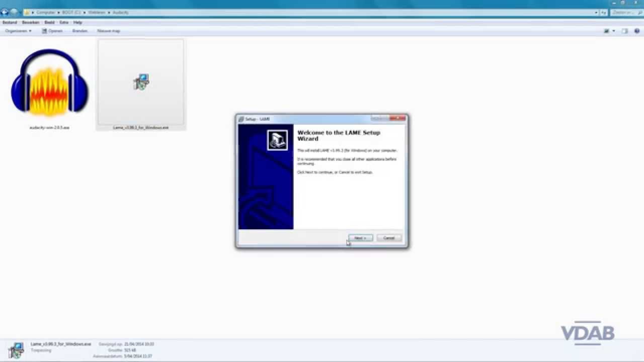This screenshot has width=644, height=362.
Task: Go forward with the Explorer forward arrow
Action: [x=15, y=12]
